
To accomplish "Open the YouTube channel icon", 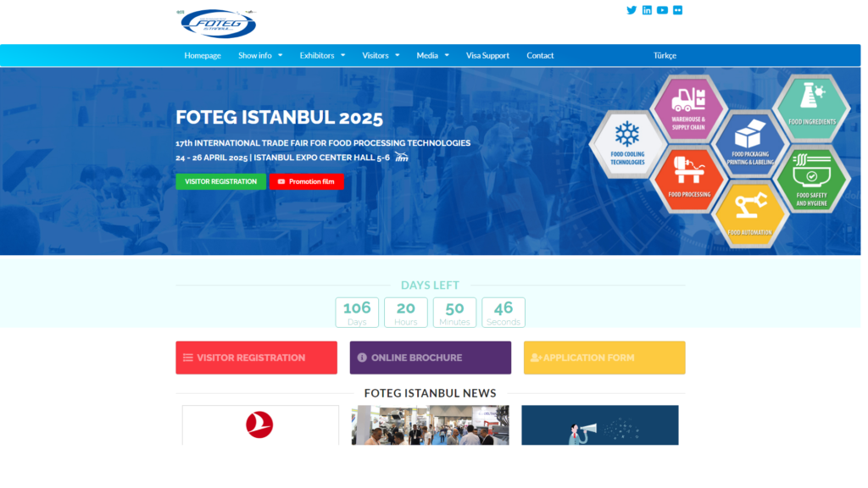I will tap(662, 10).
